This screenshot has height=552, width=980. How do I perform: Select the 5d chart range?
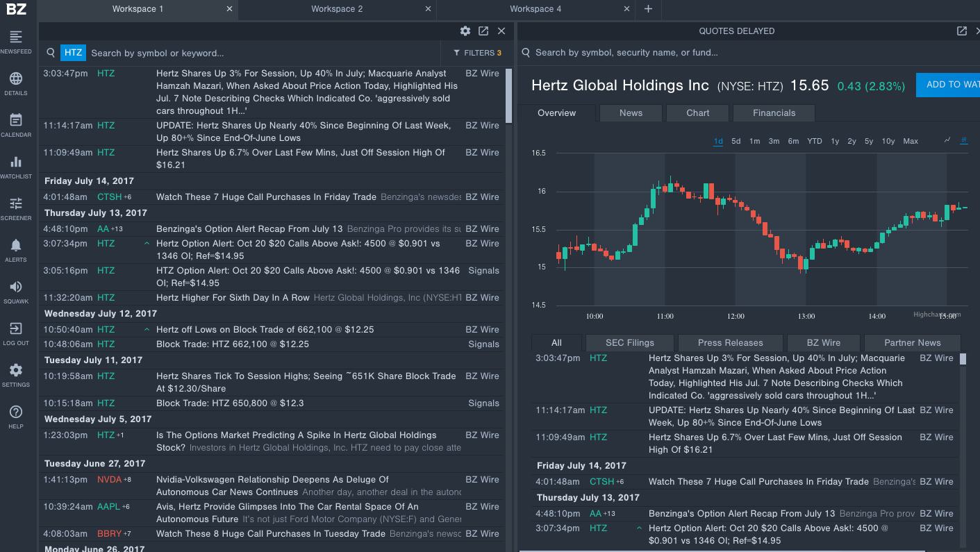736,141
